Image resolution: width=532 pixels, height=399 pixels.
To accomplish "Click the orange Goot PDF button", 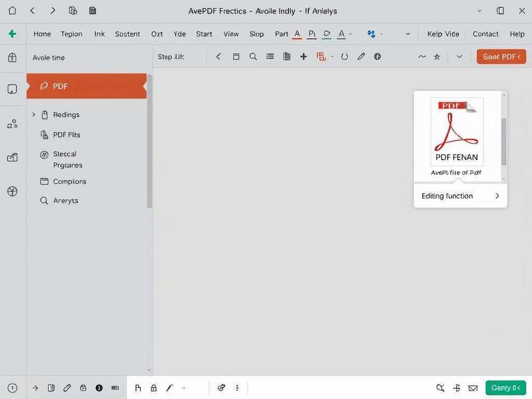I will click(501, 57).
